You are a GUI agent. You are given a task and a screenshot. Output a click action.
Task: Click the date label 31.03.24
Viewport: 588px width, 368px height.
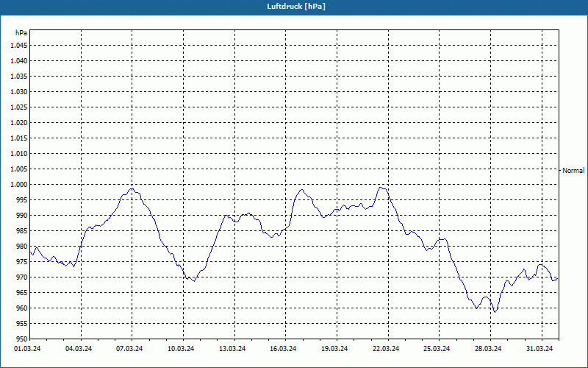539,349
